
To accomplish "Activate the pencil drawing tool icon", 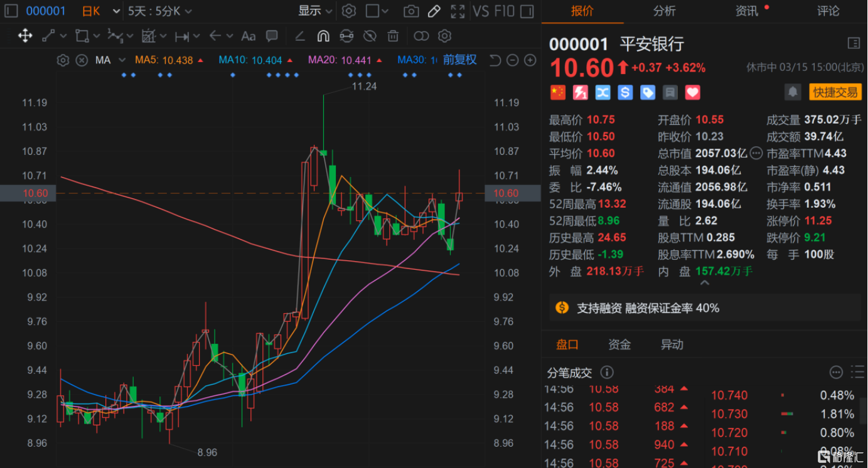I will (434, 11).
